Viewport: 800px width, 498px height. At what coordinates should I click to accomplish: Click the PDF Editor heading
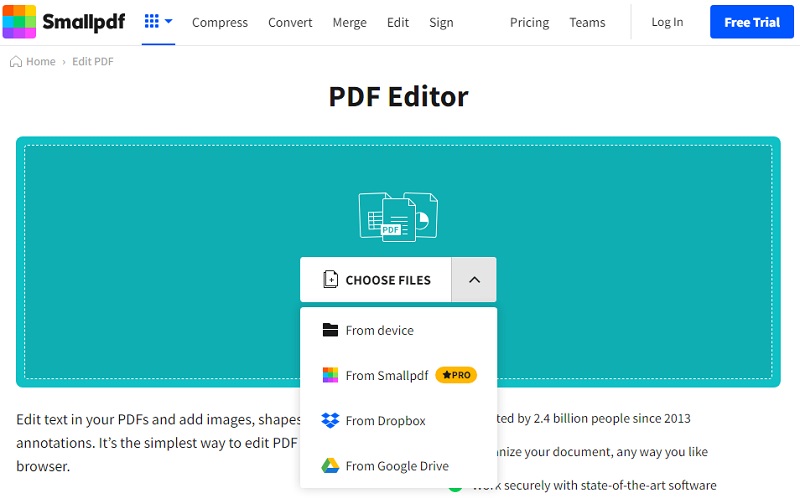coord(398,96)
